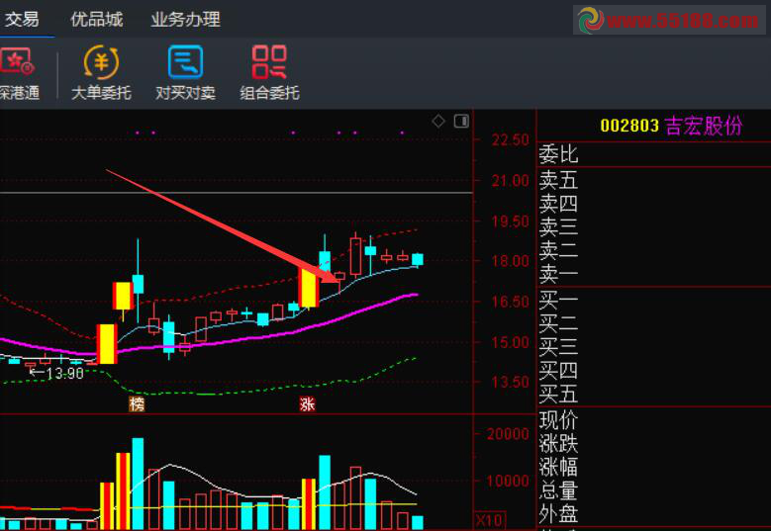Open 对买对卖 toolbar icon

(185, 63)
